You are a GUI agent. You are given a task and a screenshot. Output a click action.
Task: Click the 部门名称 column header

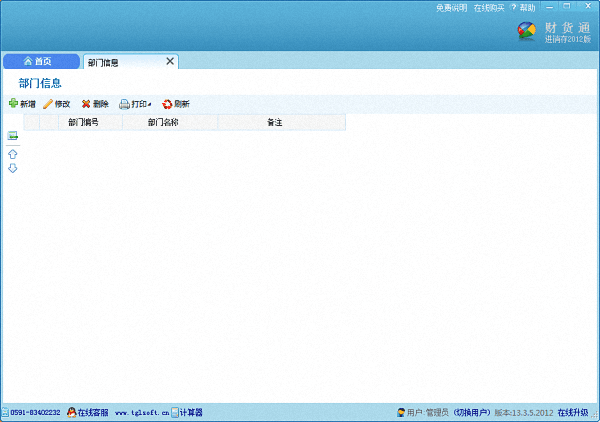coord(169,122)
